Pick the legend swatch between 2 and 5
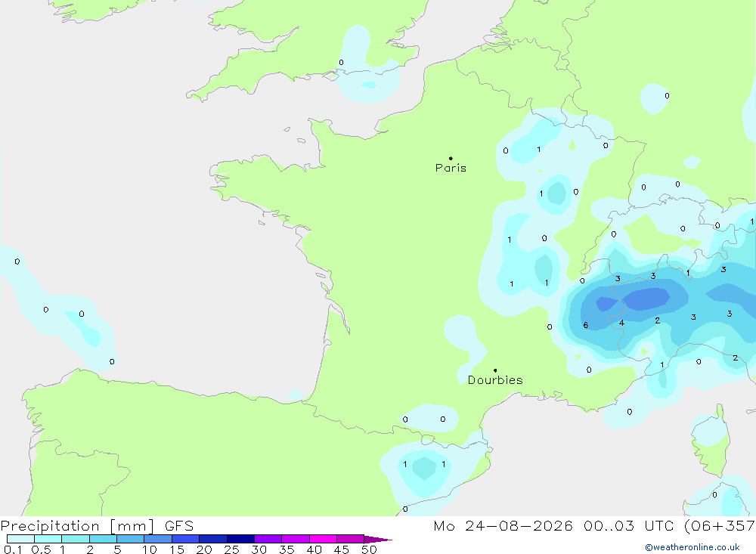The height and width of the screenshot is (554, 756). coord(103,539)
